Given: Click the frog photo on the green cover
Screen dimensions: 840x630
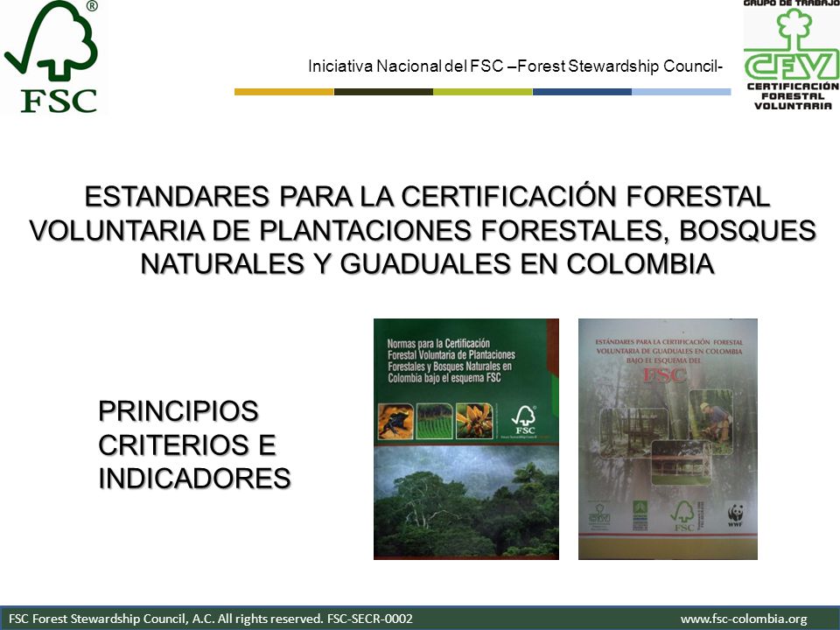Looking at the screenshot, I should (x=395, y=421).
